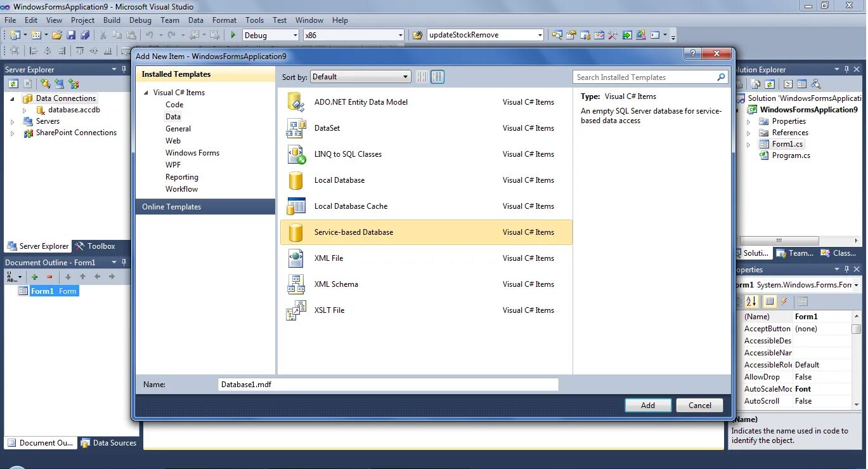The height and width of the screenshot is (469, 868).
Task: Click the Start Debugging green play icon
Action: pyautogui.click(x=233, y=36)
